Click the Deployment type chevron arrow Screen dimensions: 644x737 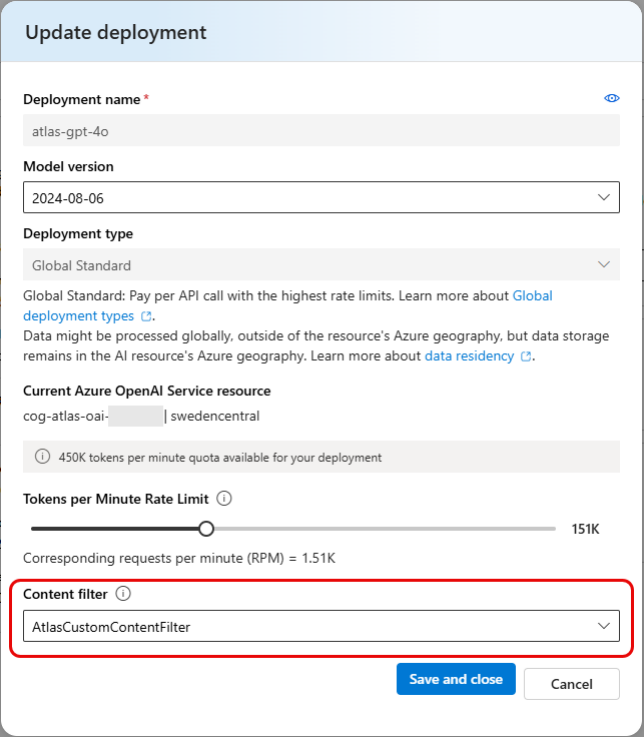(604, 265)
